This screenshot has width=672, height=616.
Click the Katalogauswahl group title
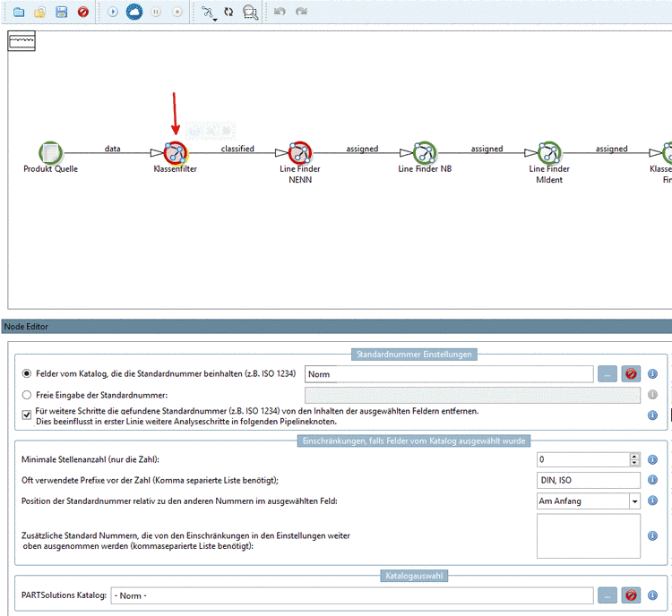(414, 576)
